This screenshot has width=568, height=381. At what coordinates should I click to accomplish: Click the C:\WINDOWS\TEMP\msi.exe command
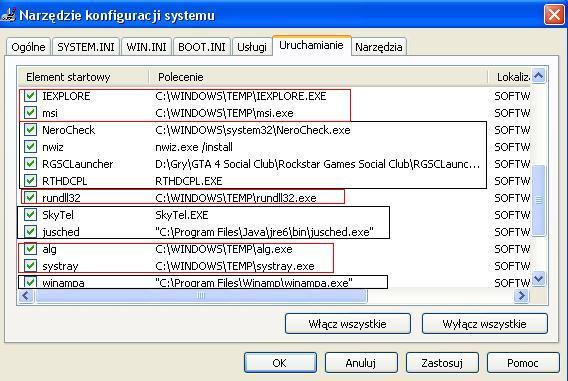pyautogui.click(x=224, y=113)
